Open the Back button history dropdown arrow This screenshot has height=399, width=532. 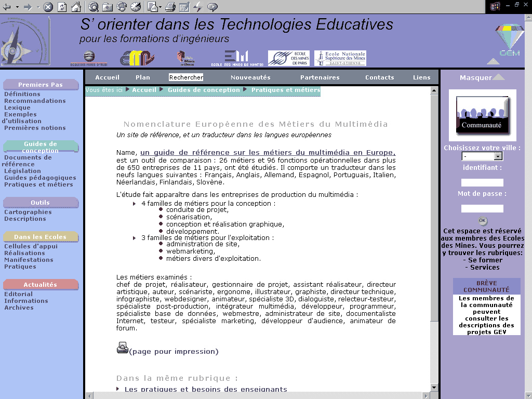click(17, 7)
